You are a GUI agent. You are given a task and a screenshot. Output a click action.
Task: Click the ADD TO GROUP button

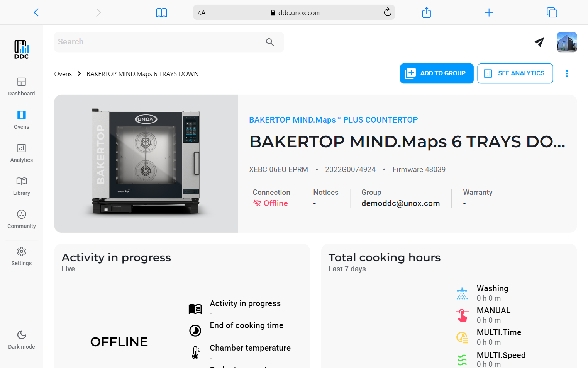click(x=437, y=73)
